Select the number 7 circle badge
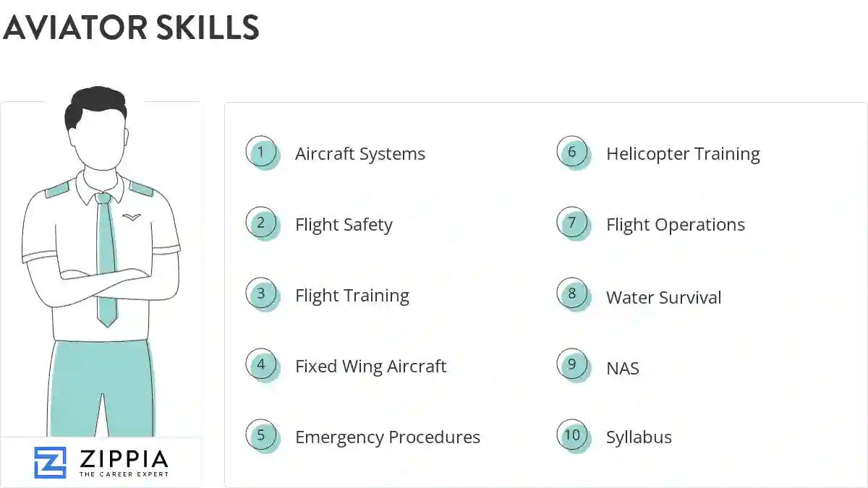Viewport: 868px width, 488px height. point(573,223)
